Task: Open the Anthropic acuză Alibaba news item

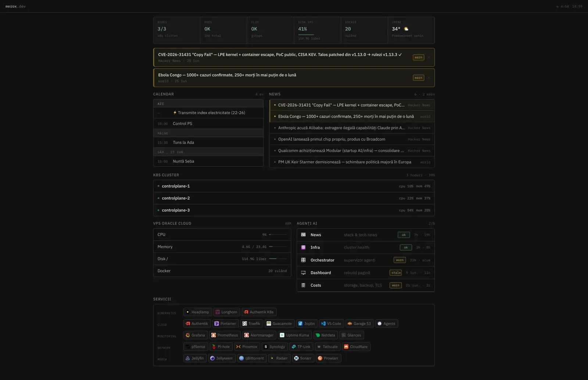Action: [352, 128]
